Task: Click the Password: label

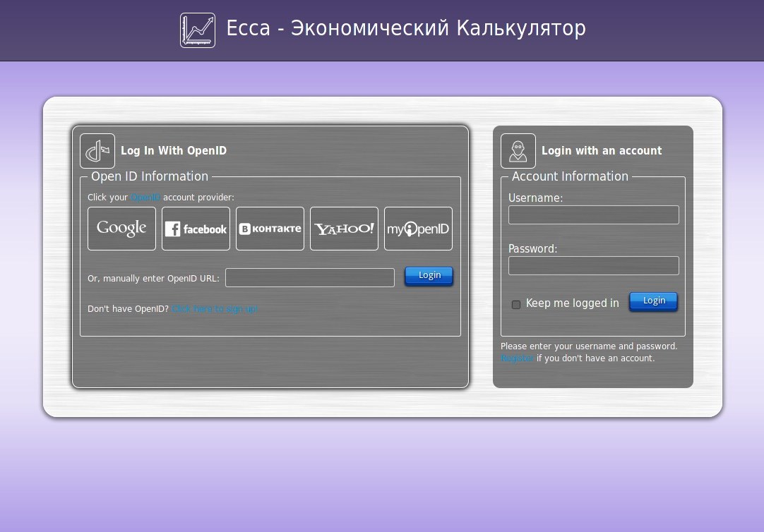Action: [532, 249]
